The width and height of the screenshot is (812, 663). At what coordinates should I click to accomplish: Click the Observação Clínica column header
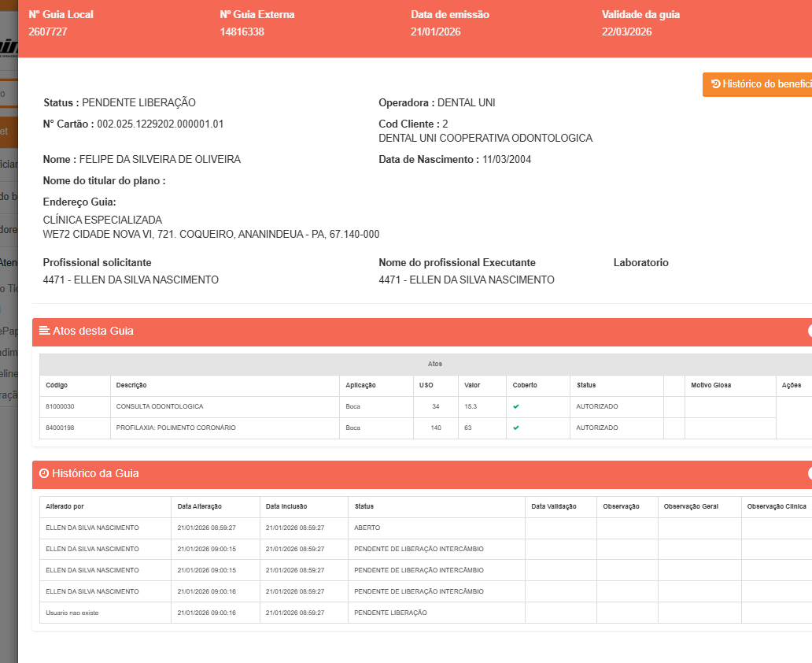[776, 506]
